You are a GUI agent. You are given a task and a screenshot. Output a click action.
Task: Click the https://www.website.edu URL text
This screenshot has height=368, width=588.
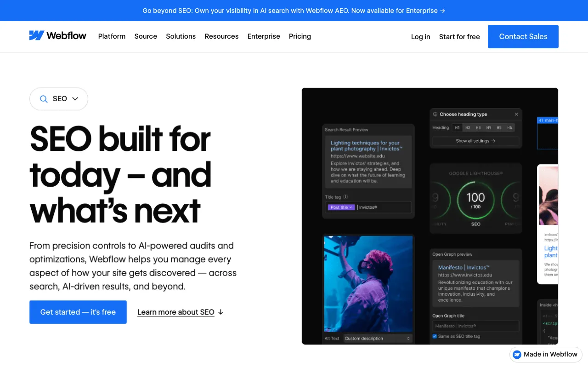click(358, 156)
